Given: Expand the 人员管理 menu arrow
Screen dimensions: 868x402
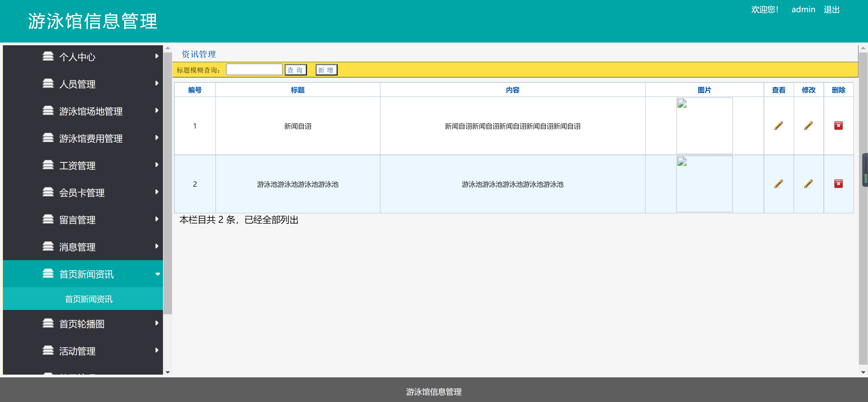Looking at the screenshot, I should coord(157,83).
